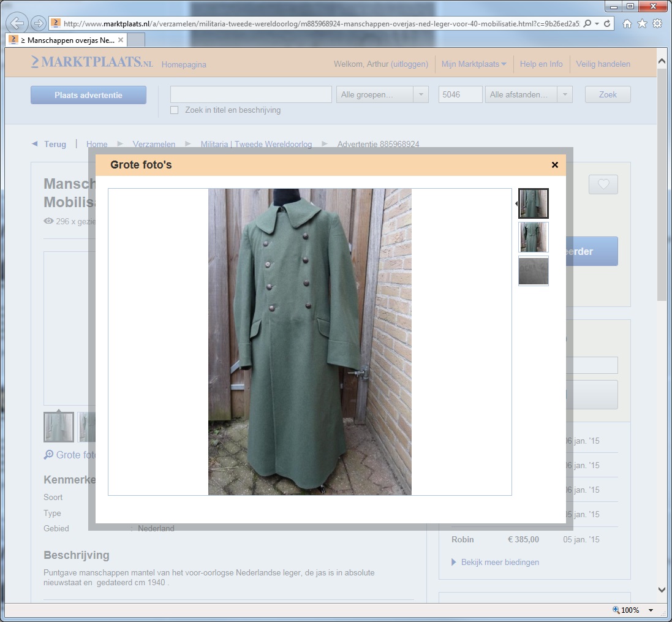Open the Help en Info menu item

pyautogui.click(x=541, y=64)
